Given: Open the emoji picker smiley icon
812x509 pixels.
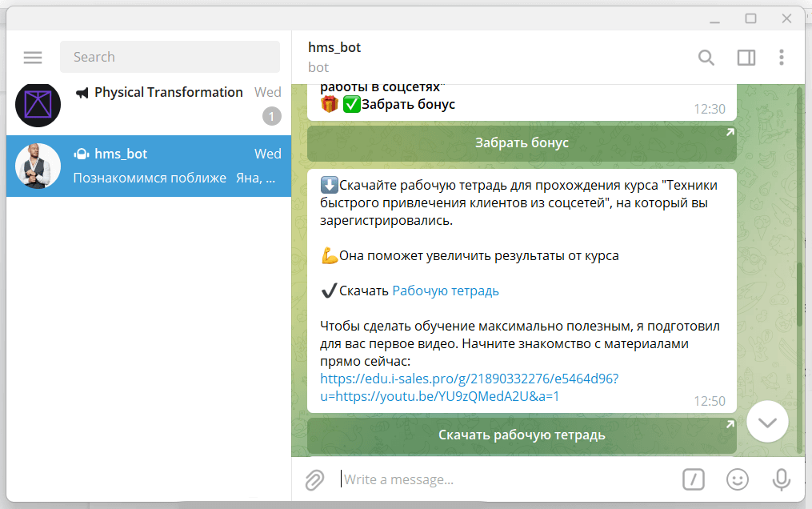Looking at the screenshot, I should (737, 479).
